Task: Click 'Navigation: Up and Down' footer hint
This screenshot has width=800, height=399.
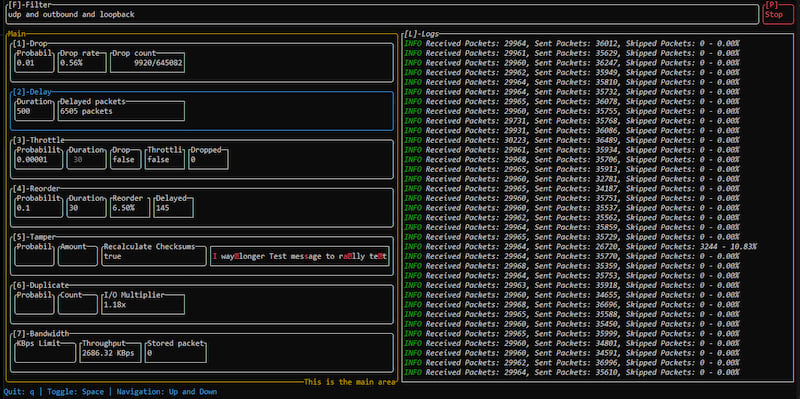Action: [x=167, y=392]
